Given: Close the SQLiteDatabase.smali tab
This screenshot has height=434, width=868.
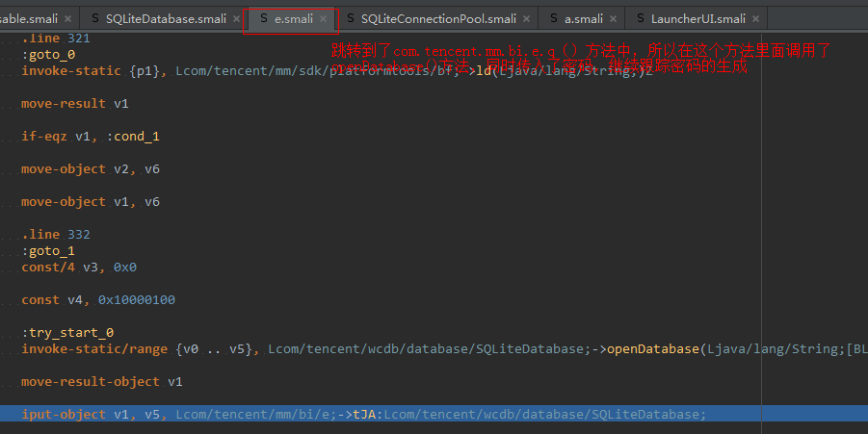Looking at the screenshot, I should [x=236, y=19].
